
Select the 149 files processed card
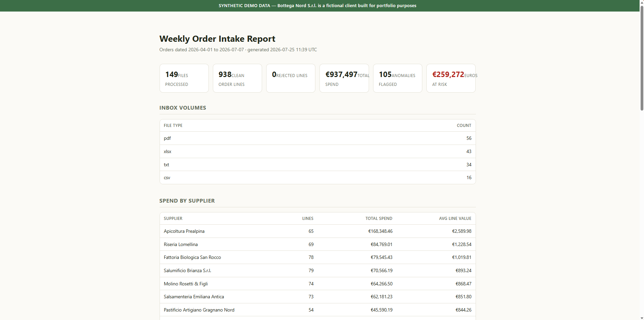184,78
